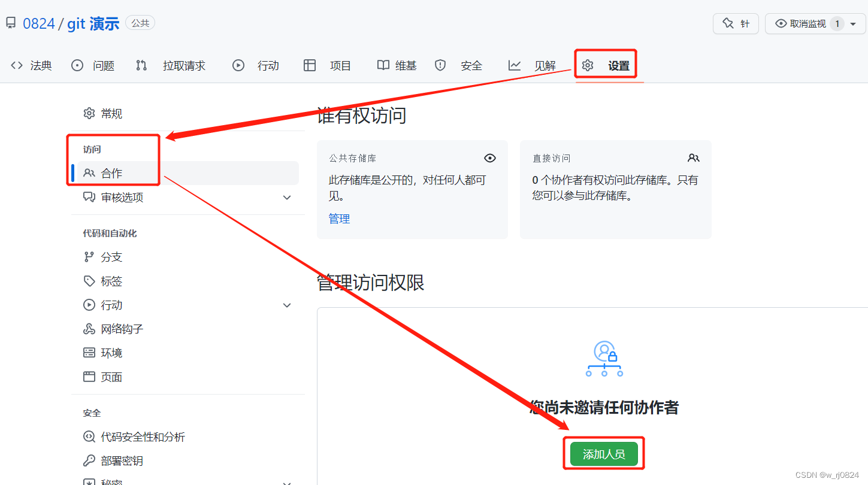The image size is (868, 485).
Task: Click the comment icon beside 审核选项
Action: (89, 197)
